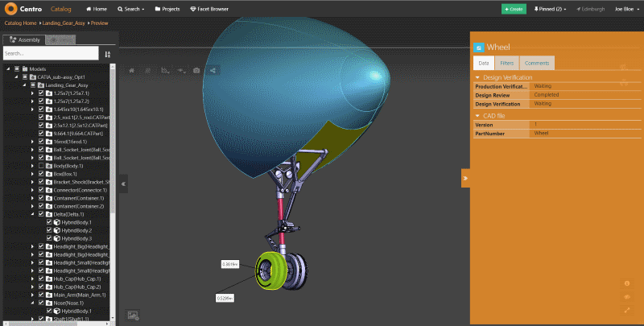Open the visibility eye dropdown in viewer toolbar
This screenshot has height=326, width=644.
click(x=181, y=71)
